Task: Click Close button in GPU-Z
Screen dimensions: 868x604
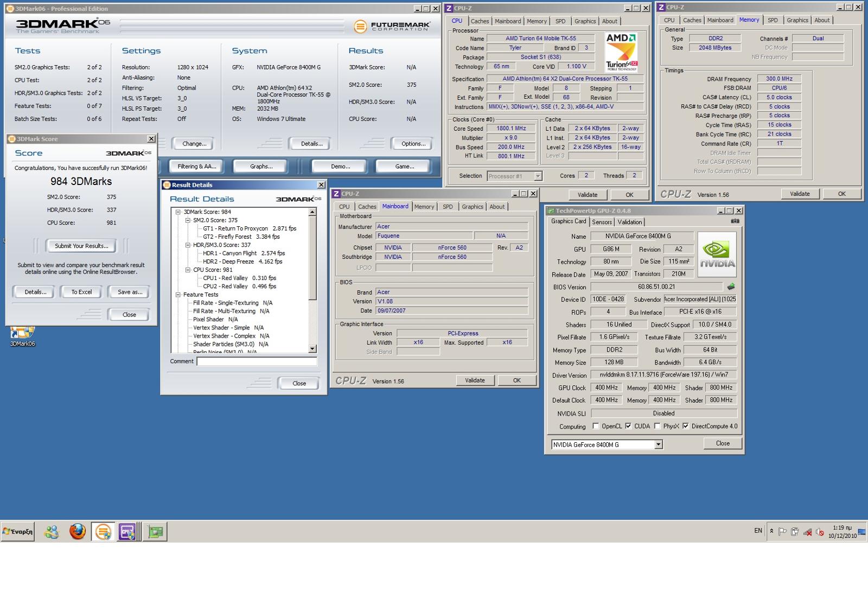Action: pos(723,443)
